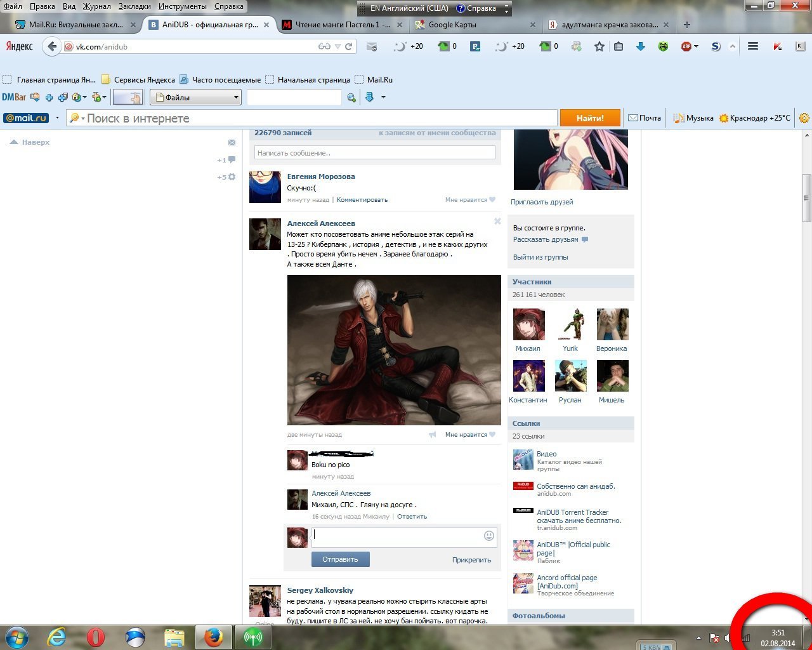The image size is (812, 650).
Task: Click the browser back arrow button
Action: (52, 46)
